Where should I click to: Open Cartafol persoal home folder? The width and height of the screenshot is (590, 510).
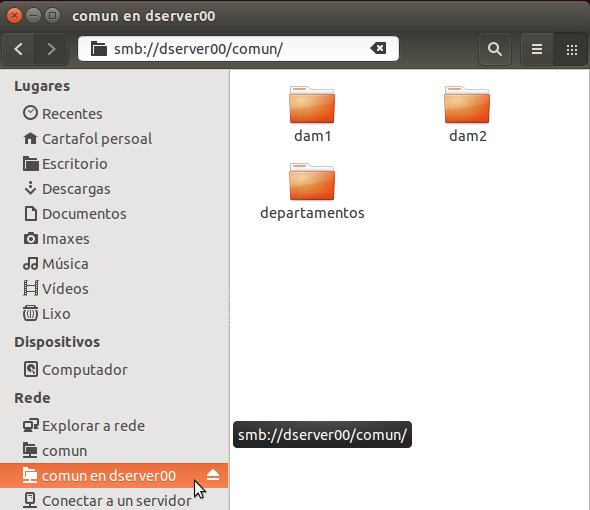(x=114, y=139)
